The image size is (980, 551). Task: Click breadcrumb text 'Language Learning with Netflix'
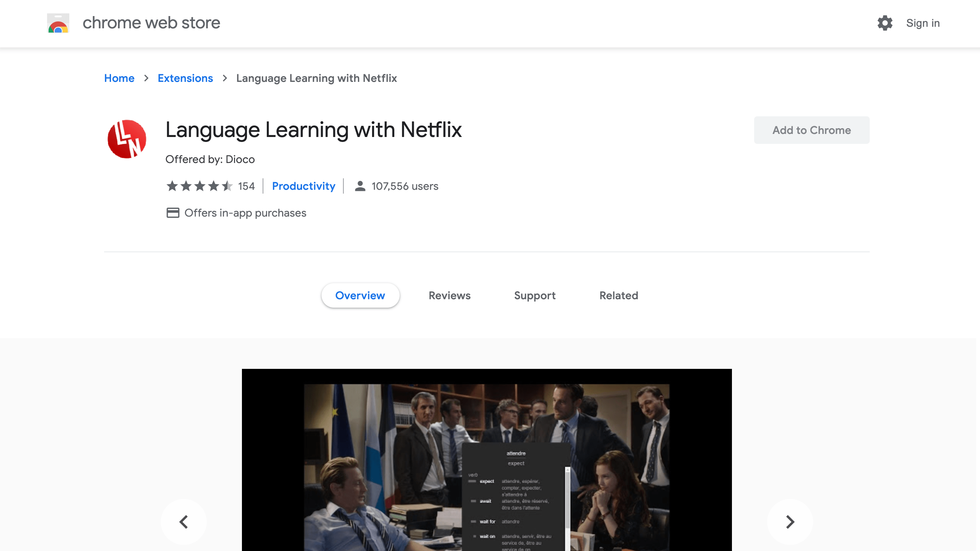pyautogui.click(x=317, y=78)
